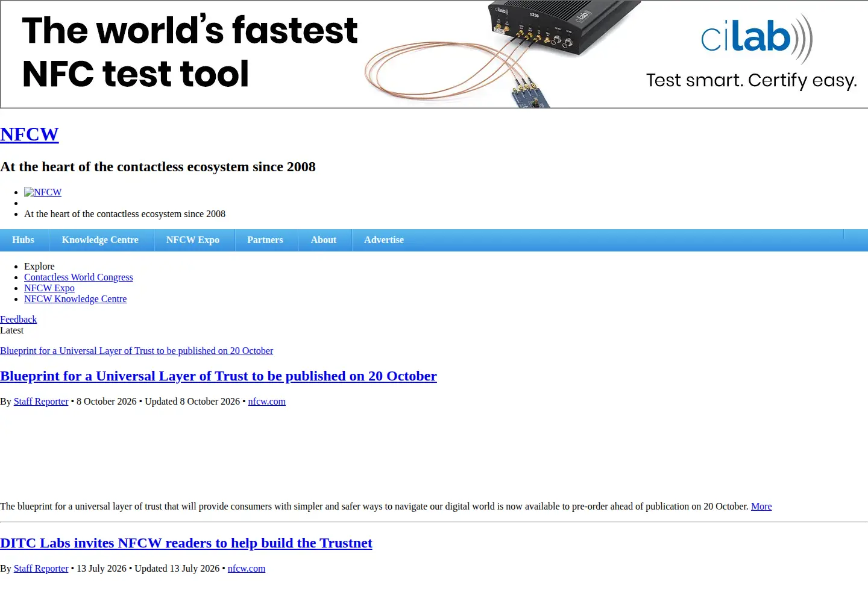
Task: Visit the NFCW Knowledge Centre list link
Action: (75, 299)
